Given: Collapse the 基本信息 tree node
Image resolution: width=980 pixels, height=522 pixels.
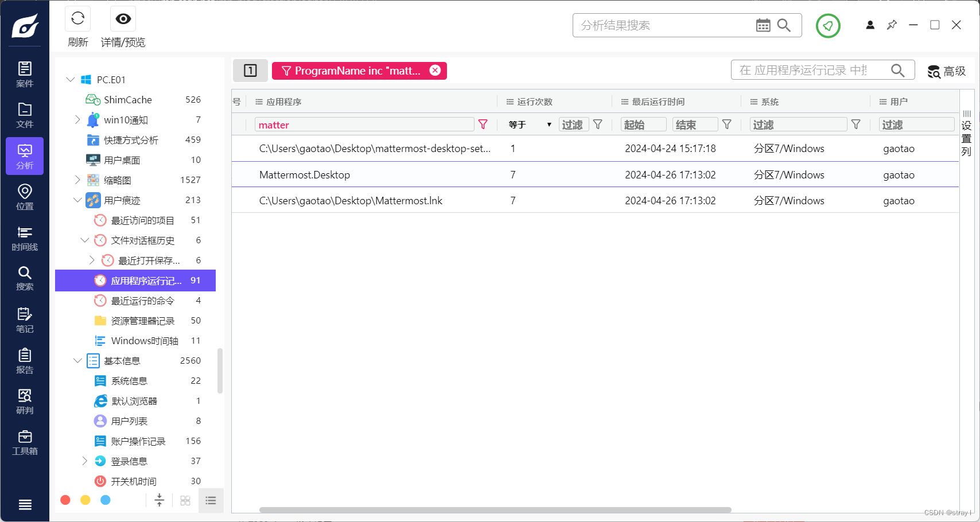Looking at the screenshot, I should tap(77, 360).
